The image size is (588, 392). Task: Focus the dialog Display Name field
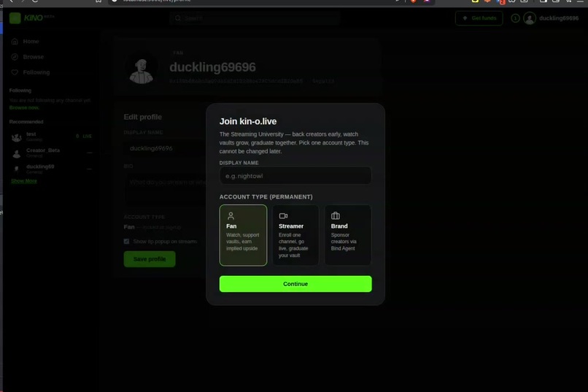click(295, 175)
